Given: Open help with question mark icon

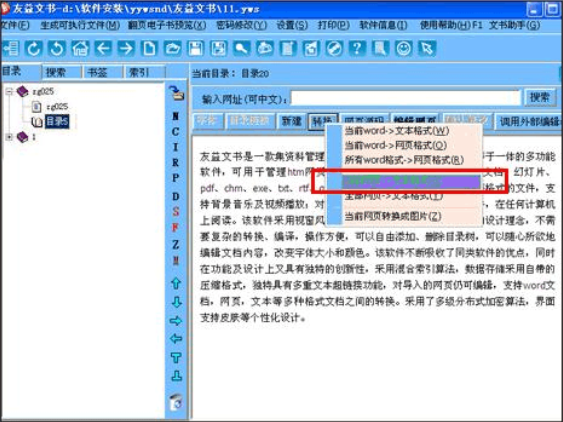Looking at the screenshot, I should coord(357,48).
